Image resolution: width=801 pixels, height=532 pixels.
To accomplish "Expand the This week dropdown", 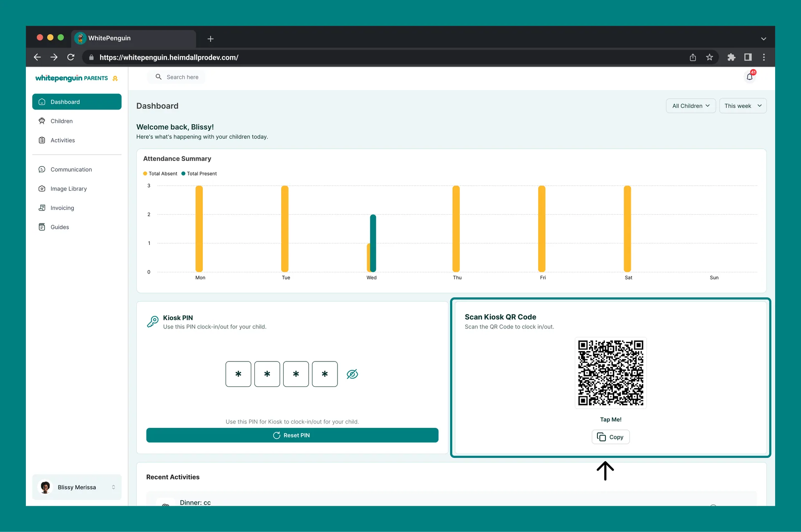I will 743,106.
